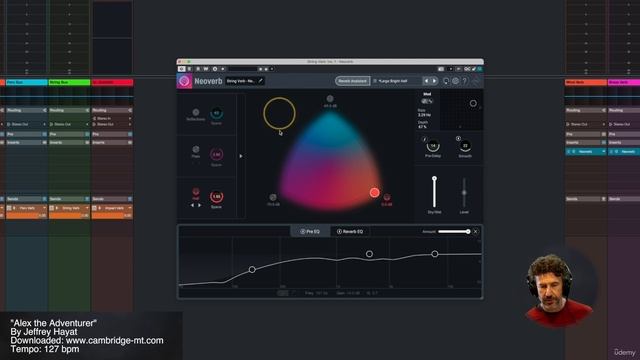Click the bottom-right red node of the blend pad

[x=387, y=198]
